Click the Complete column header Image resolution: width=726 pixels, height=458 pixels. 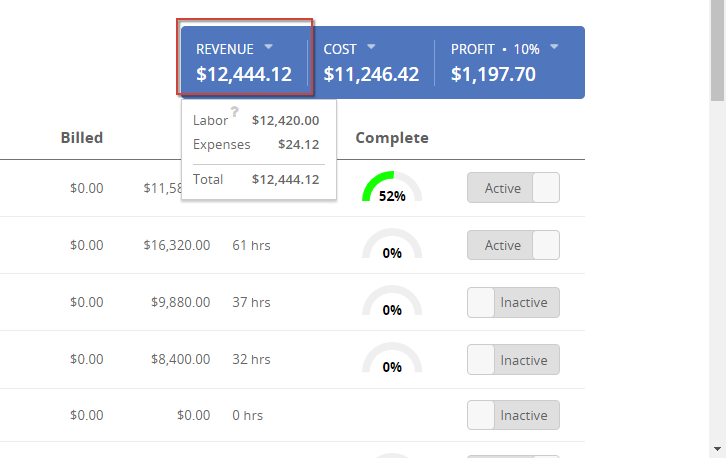click(392, 138)
